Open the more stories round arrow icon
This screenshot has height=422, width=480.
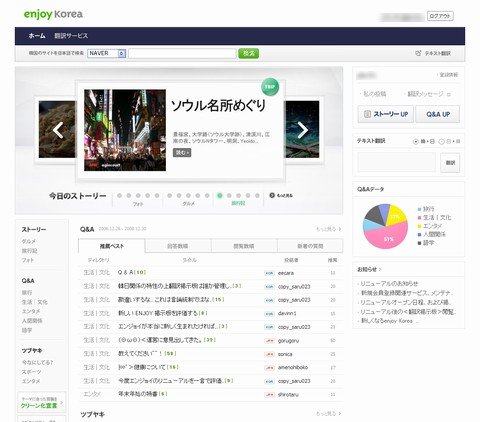[x=272, y=195]
